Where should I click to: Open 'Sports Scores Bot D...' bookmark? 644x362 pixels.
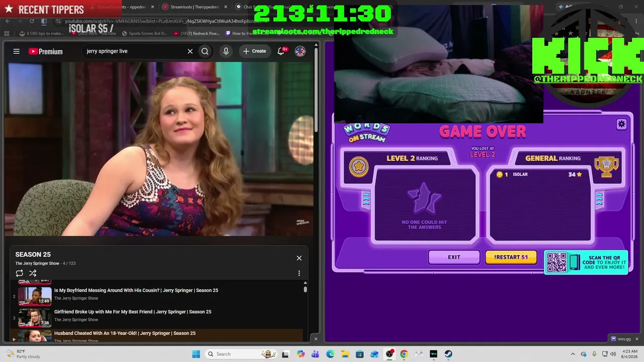[x=144, y=34]
